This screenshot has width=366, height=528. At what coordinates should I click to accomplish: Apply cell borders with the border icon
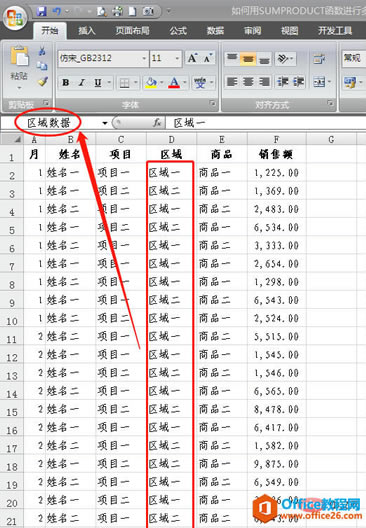(125, 83)
